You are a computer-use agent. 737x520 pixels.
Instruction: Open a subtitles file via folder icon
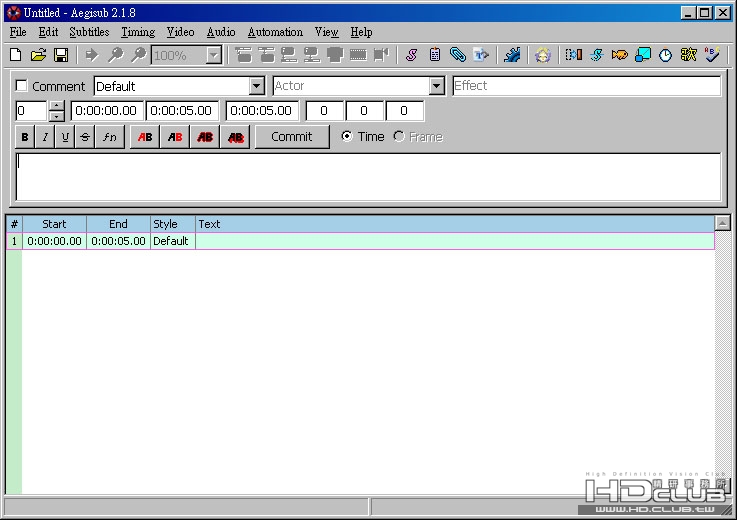coord(39,55)
